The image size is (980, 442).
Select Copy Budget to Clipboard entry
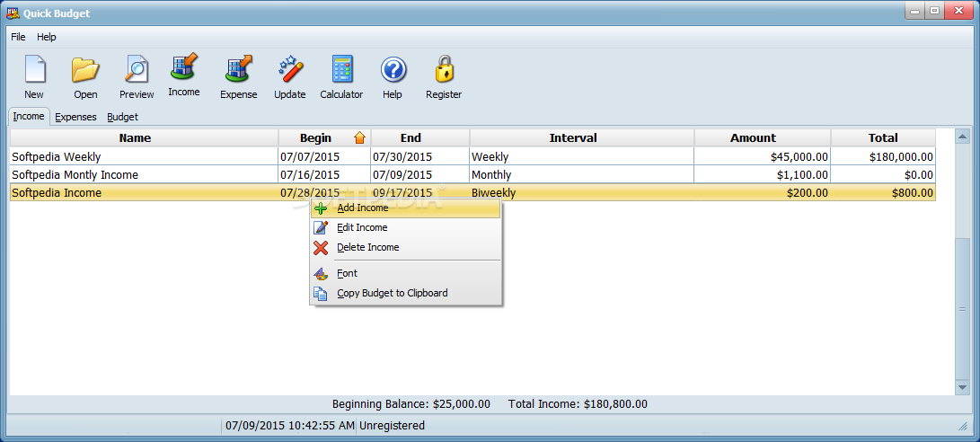pyautogui.click(x=406, y=293)
